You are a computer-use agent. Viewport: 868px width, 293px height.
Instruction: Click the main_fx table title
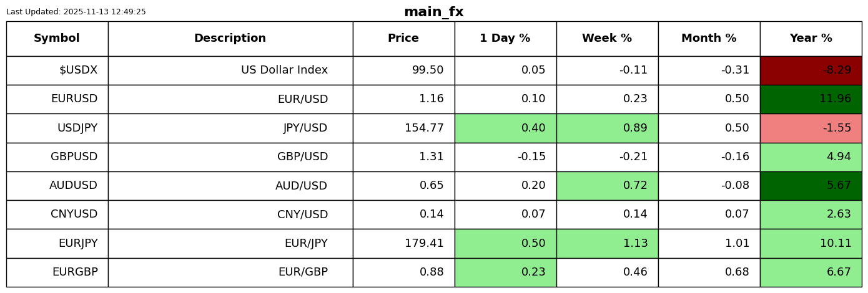tap(433, 12)
